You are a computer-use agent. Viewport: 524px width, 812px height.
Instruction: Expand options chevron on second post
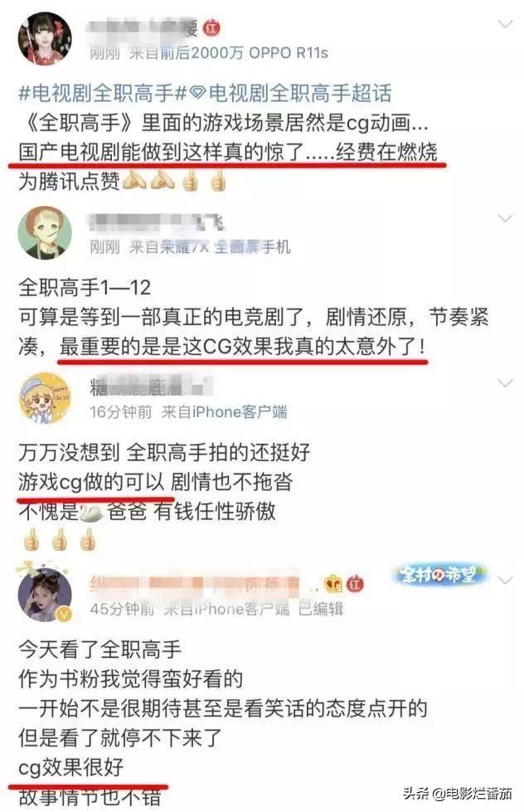[x=505, y=218]
